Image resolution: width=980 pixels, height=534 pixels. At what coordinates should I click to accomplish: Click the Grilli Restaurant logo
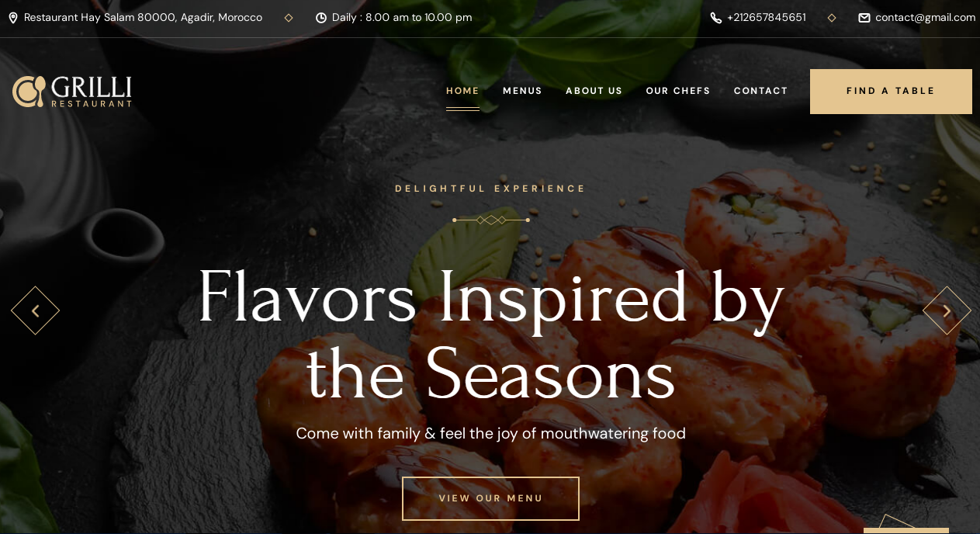click(x=72, y=91)
